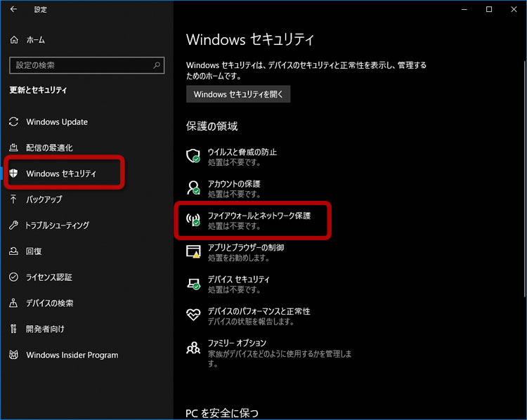Select デバイスの検索 in sidebar
Image resolution: width=527 pixels, height=420 pixels.
point(49,303)
